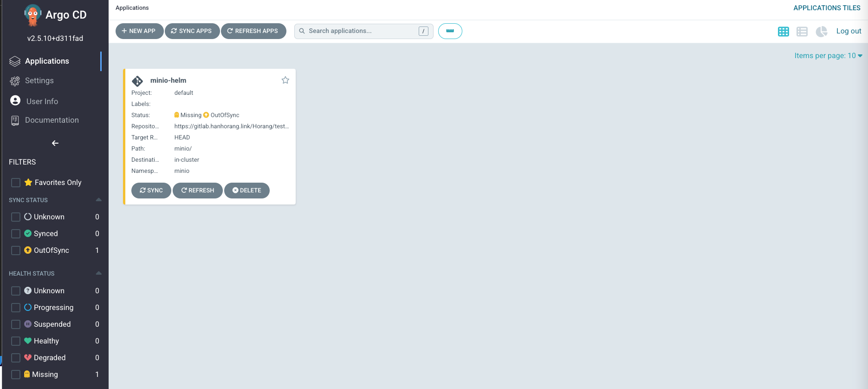Click the git icon on minio-helm tile
Viewport: 868px width, 389px height.
137,81
